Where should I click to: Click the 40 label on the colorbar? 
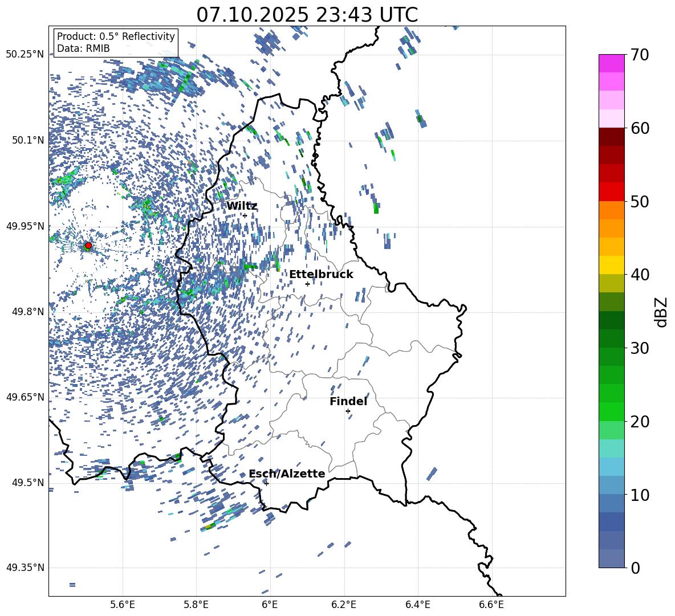point(640,275)
